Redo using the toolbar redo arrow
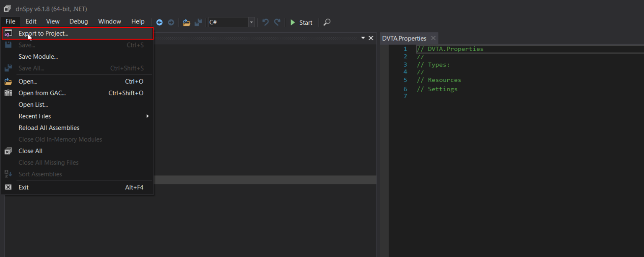 click(277, 22)
